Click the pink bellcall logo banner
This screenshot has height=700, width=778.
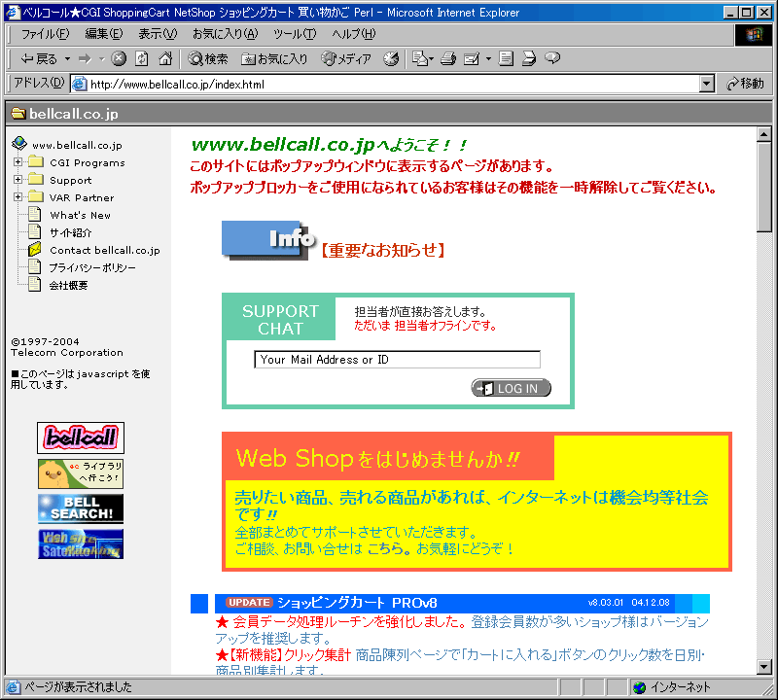pyautogui.click(x=81, y=437)
